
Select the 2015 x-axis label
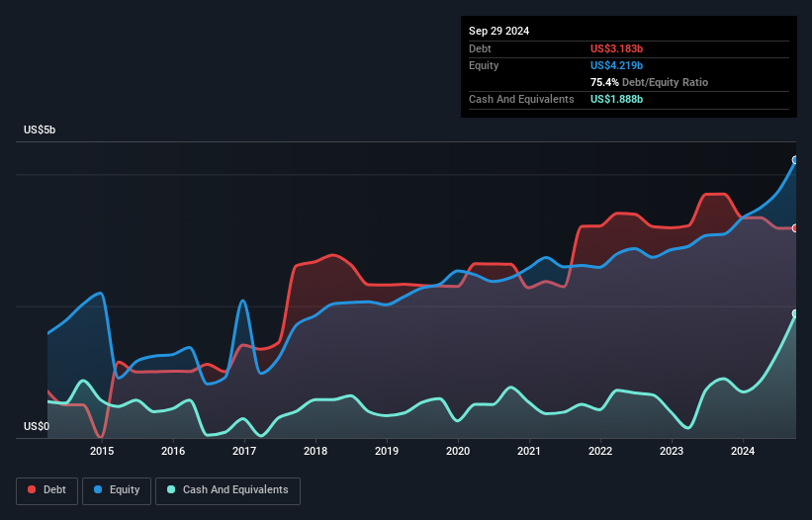coord(102,452)
